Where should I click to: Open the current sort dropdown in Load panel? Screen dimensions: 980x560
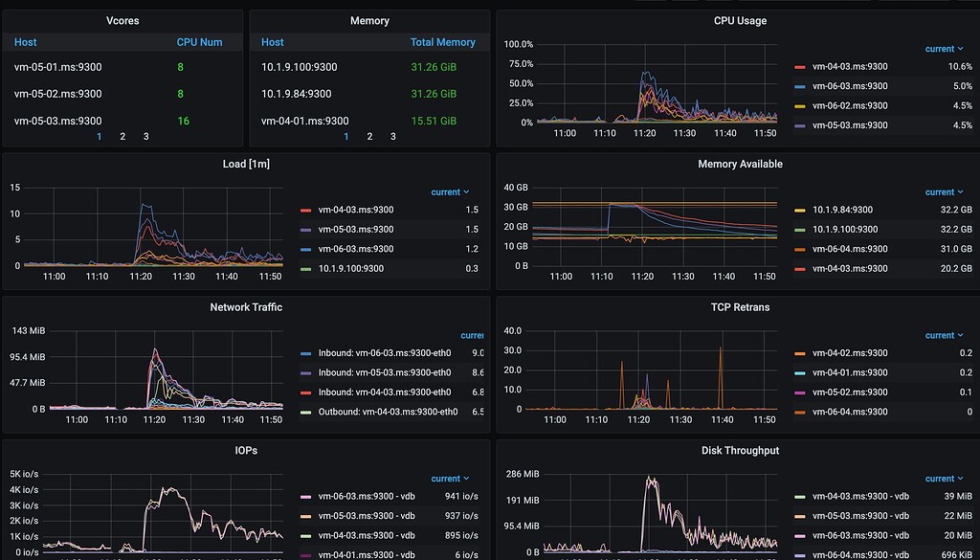[450, 192]
